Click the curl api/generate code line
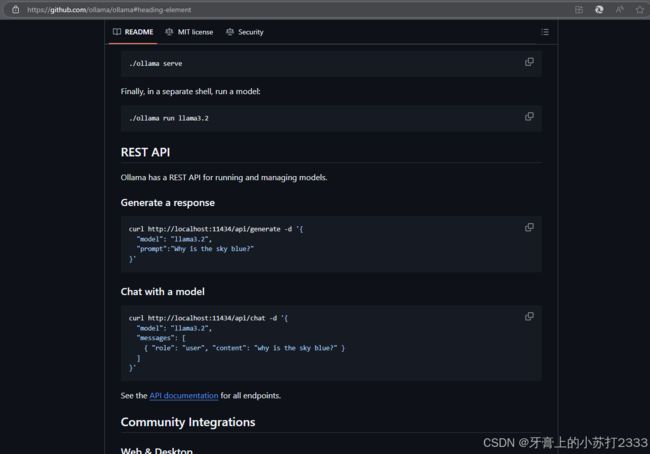The width and height of the screenshot is (650, 454). pos(216,229)
